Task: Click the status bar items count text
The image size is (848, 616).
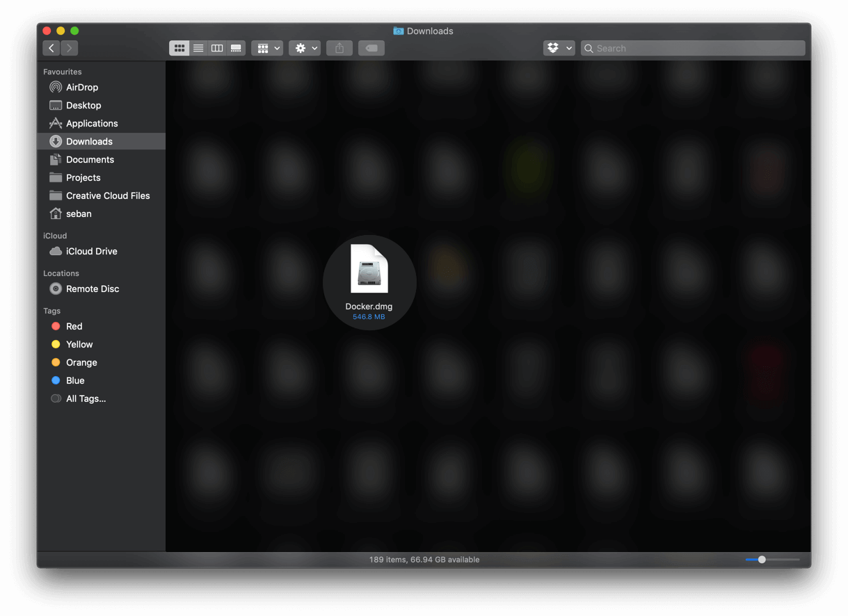Action: [424, 560]
